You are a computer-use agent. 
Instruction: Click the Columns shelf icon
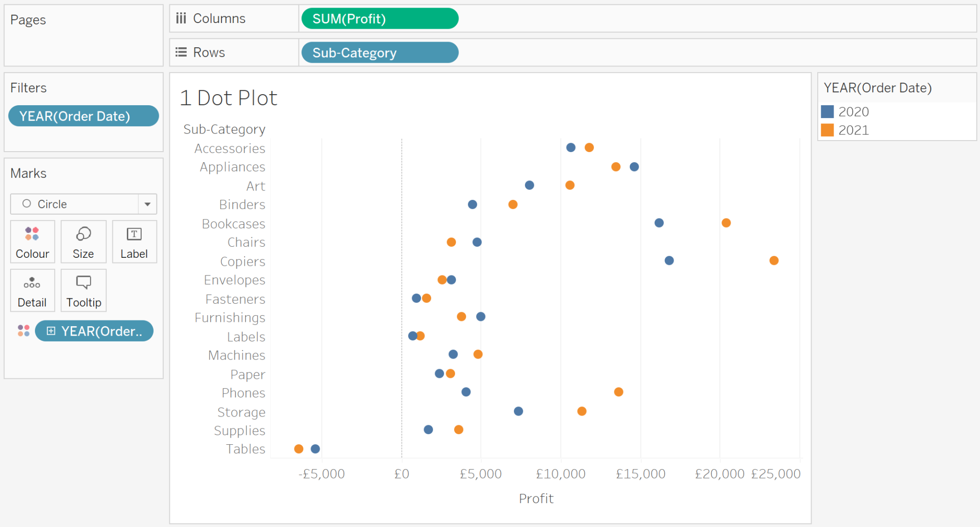click(181, 18)
